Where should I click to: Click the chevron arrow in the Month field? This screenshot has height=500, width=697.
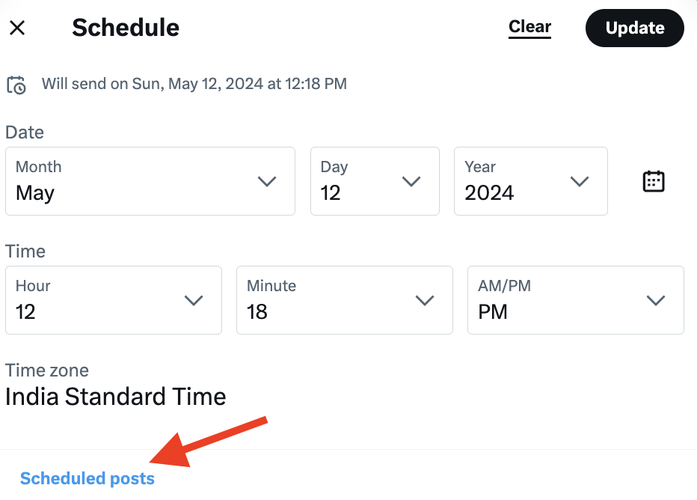(x=266, y=181)
